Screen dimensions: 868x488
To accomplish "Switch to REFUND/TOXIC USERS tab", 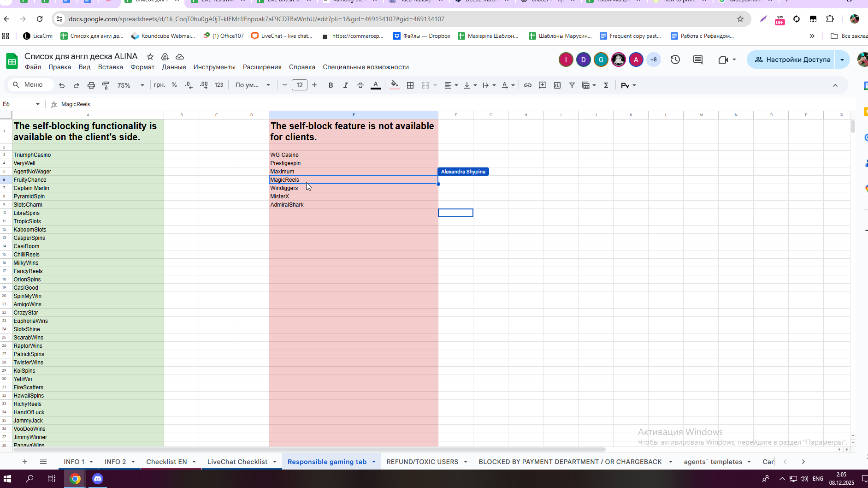I will (422, 462).
